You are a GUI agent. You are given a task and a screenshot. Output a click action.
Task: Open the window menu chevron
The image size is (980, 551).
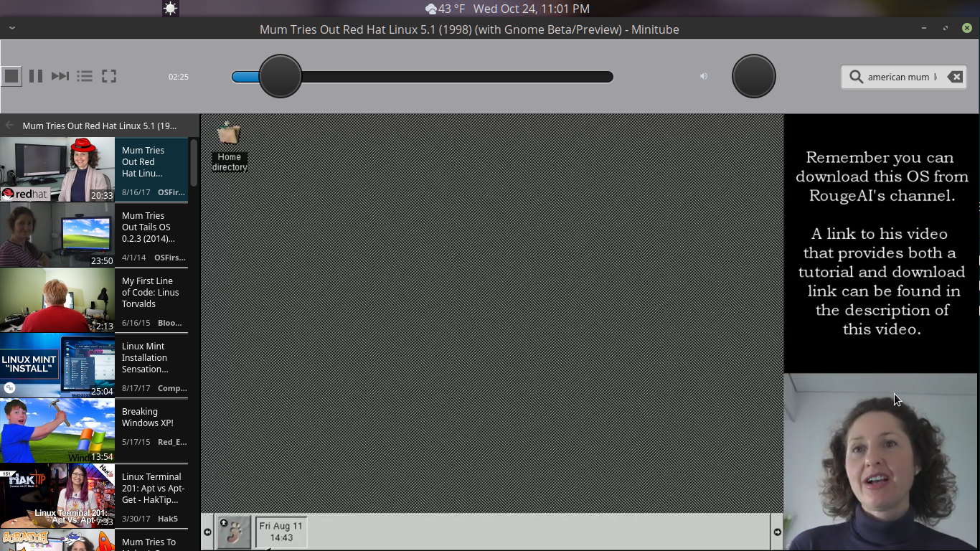[12, 29]
